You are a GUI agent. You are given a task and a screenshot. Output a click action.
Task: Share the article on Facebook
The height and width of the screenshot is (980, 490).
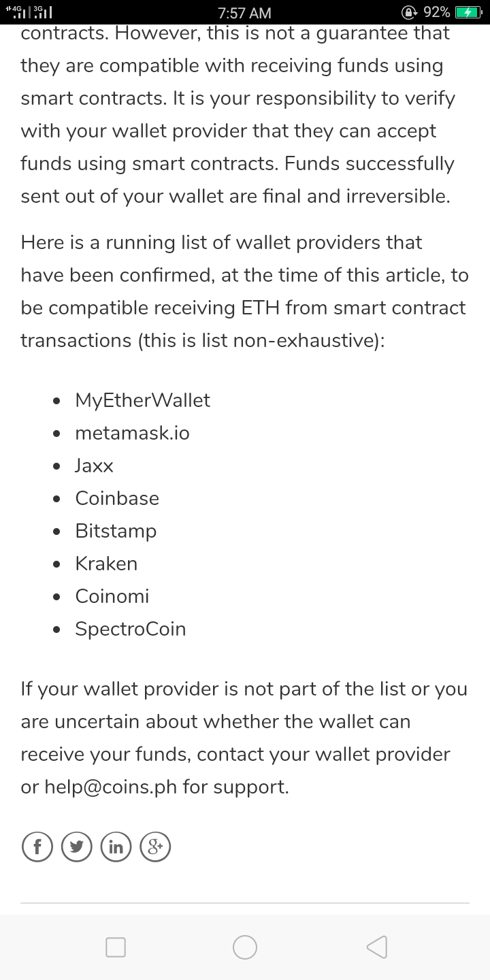(37, 847)
